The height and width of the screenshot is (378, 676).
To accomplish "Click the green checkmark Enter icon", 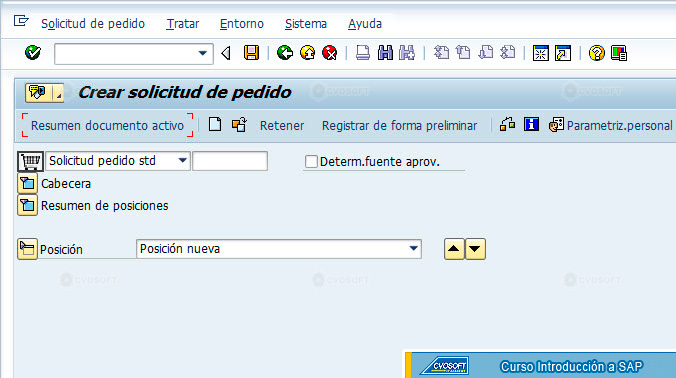I will [33, 53].
